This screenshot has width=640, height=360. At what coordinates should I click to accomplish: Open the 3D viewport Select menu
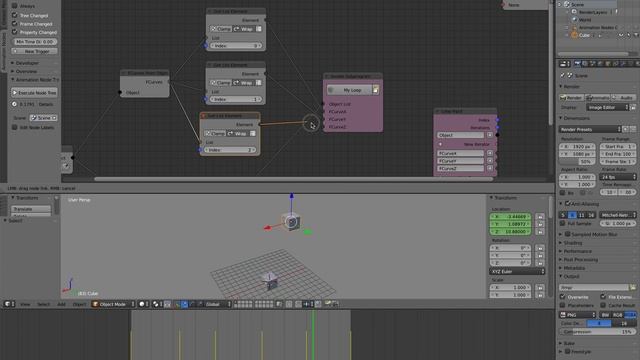[43, 304]
